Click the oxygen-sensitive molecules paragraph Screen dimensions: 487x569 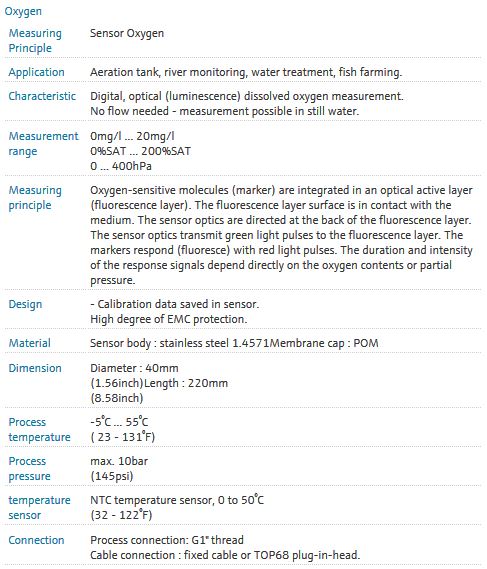pos(281,235)
